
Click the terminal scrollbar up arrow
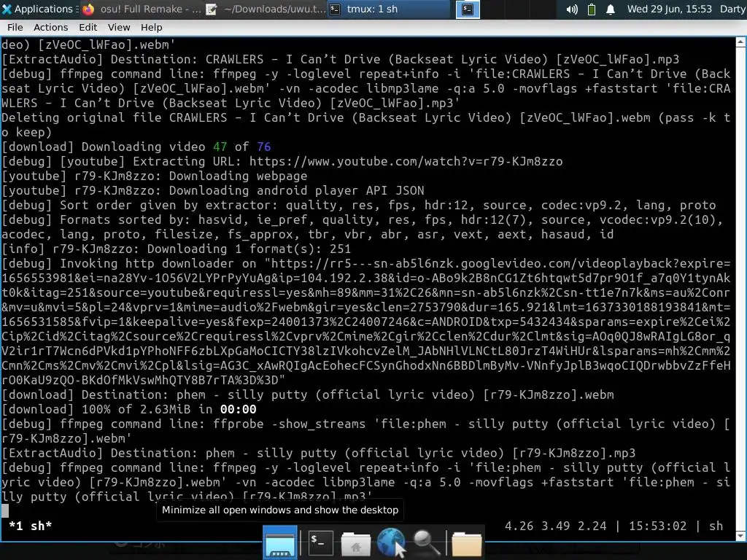tap(741, 42)
